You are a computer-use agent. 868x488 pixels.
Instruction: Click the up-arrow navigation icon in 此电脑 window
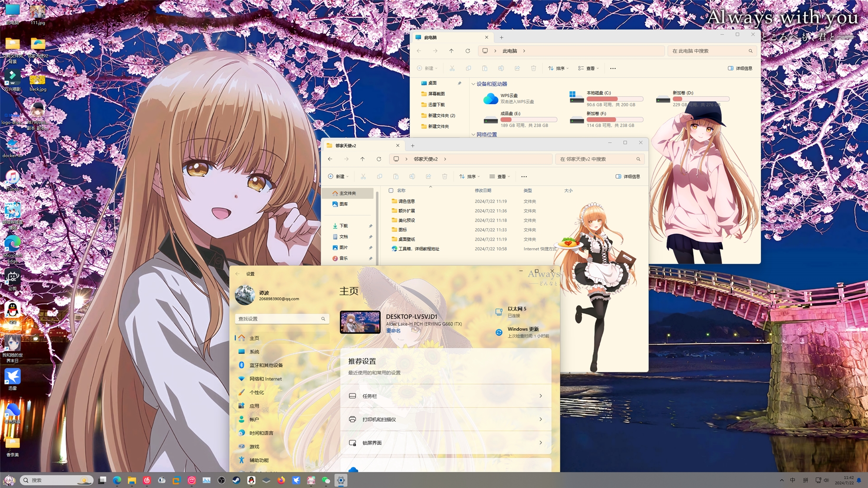point(451,51)
